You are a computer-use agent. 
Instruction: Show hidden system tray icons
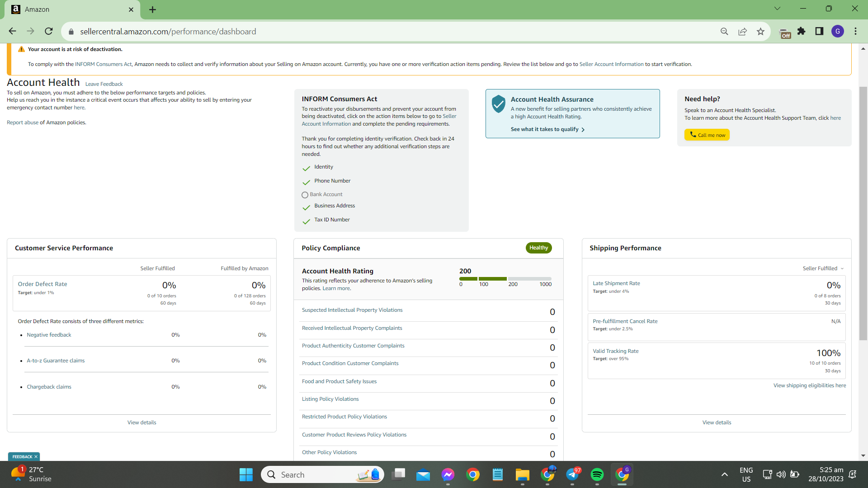click(x=725, y=474)
